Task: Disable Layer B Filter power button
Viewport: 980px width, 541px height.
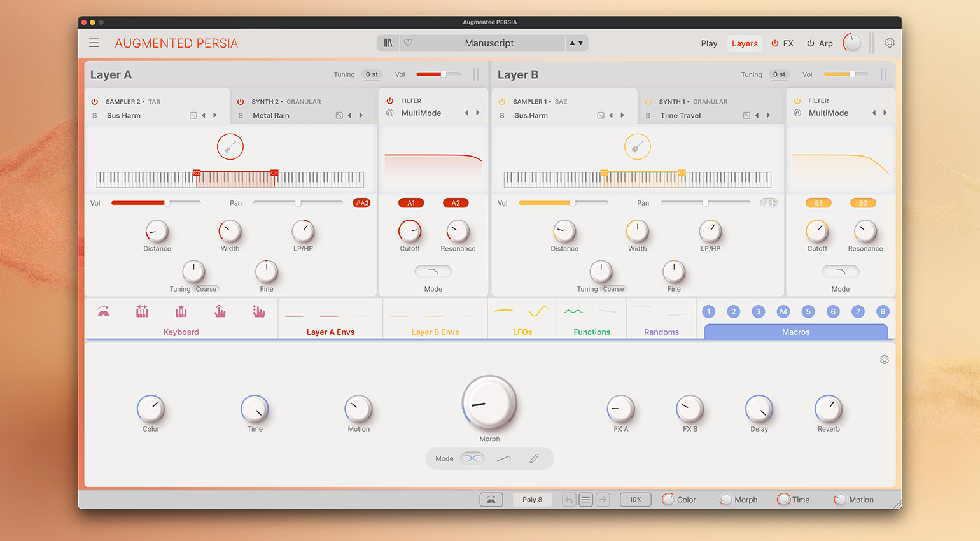Action: pos(797,101)
